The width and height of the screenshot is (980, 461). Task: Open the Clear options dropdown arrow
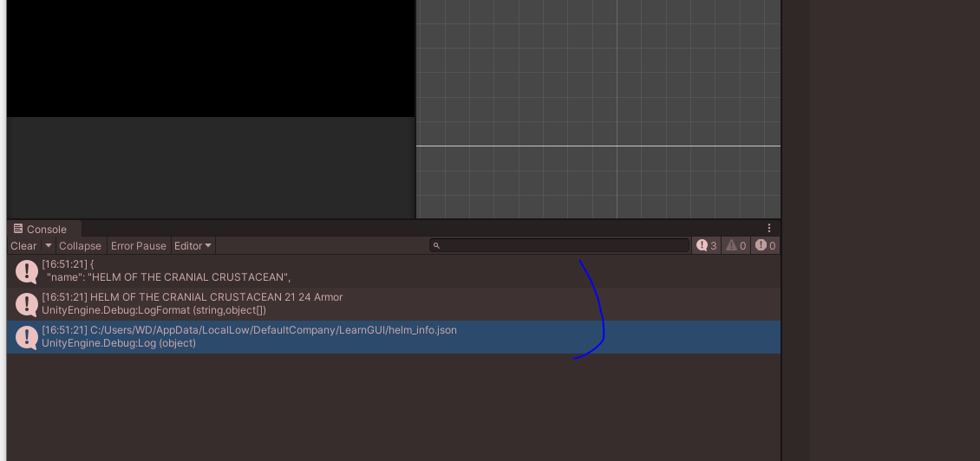[x=48, y=245]
